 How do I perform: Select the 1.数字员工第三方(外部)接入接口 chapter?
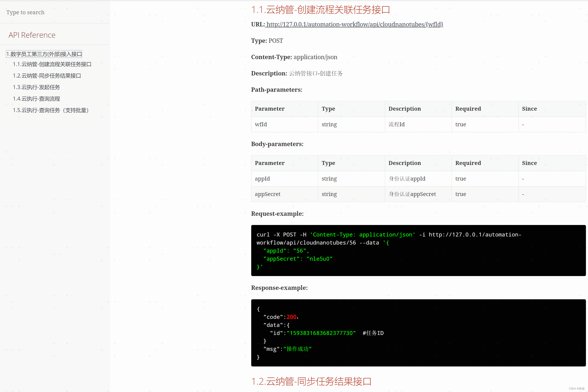pos(44,54)
